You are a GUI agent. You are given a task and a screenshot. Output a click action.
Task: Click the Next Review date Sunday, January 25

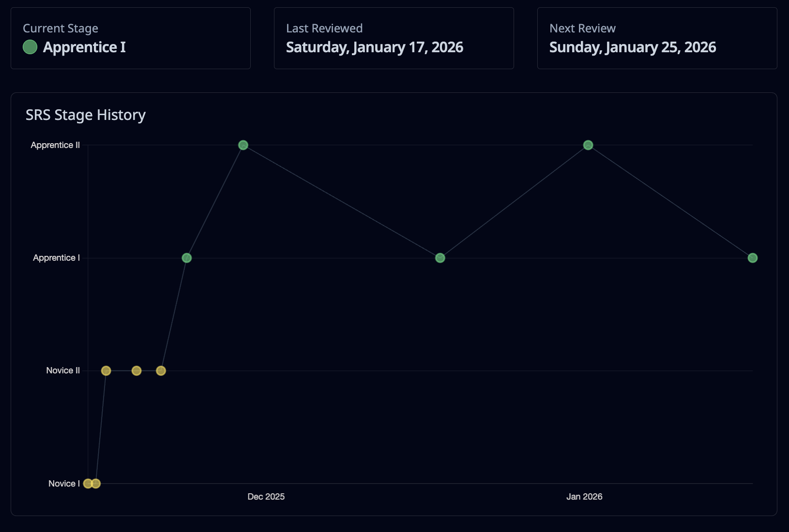[632, 47]
